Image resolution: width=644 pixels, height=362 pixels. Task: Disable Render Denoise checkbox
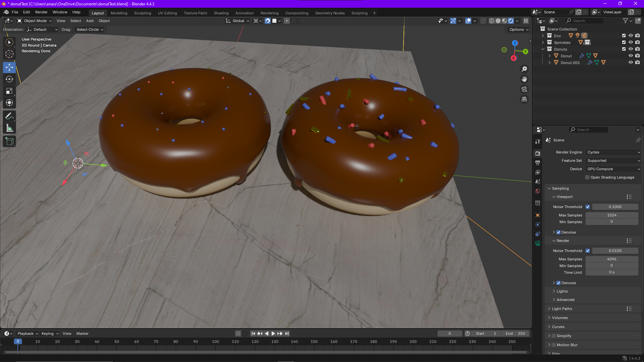click(558, 283)
